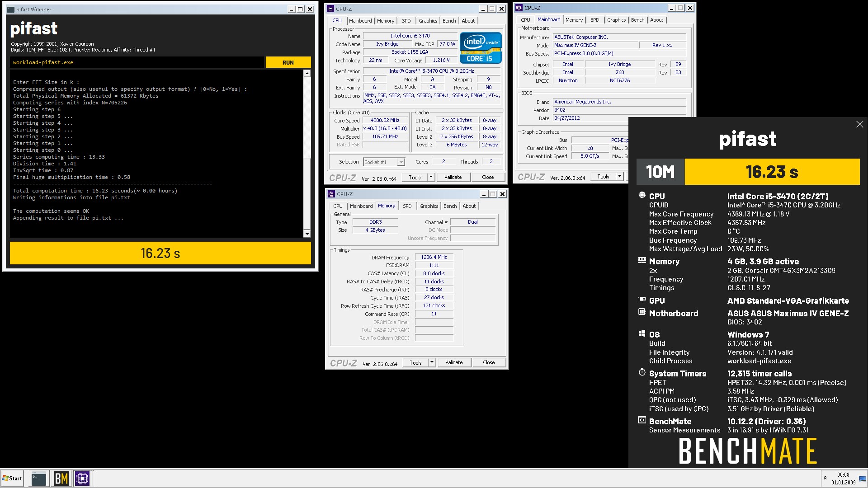Show hidden system tray icons
868x488 pixels.
pos(825,478)
